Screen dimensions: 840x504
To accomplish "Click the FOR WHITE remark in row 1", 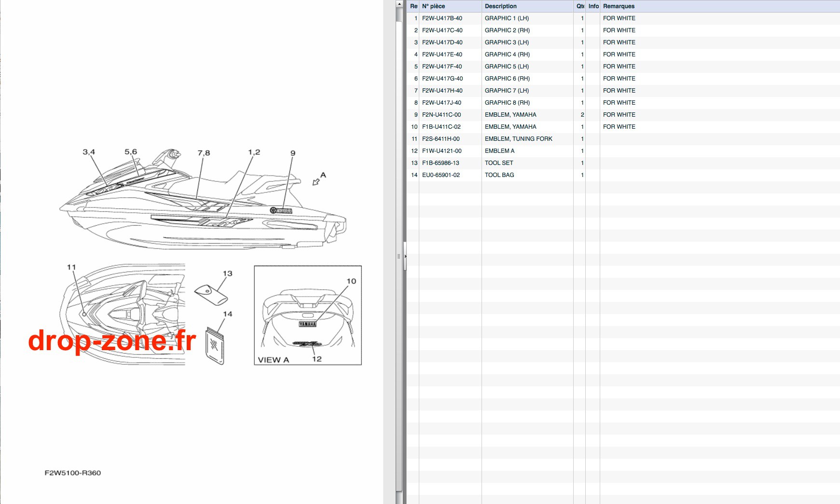I will pyautogui.click(x=619, y=18).
